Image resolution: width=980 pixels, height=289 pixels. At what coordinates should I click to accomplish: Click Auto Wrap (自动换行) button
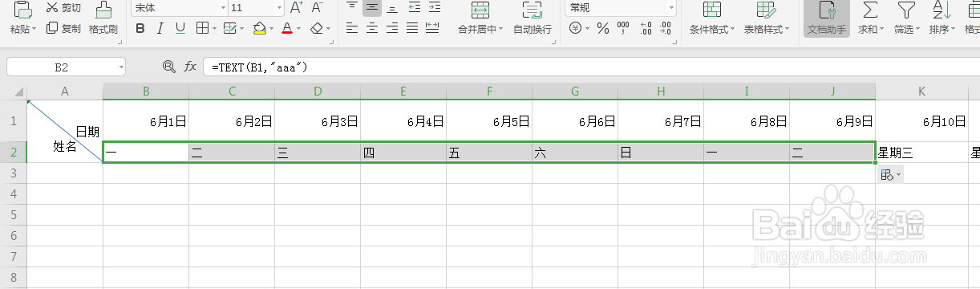533,18
